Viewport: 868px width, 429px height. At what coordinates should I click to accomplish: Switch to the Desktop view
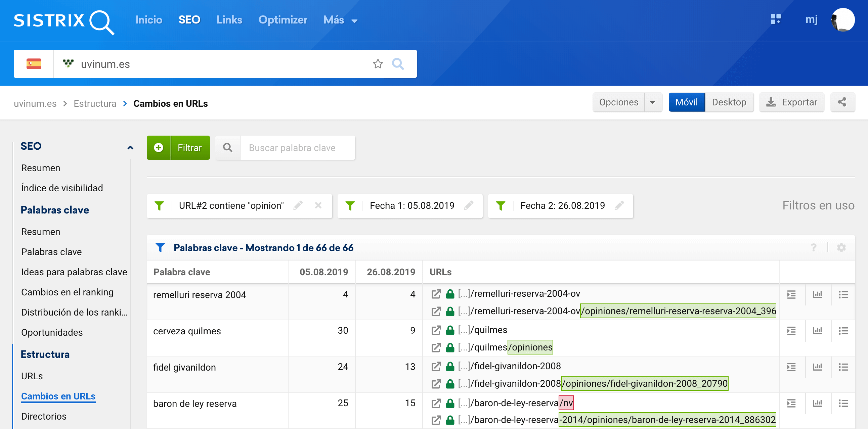pos(729,102)
